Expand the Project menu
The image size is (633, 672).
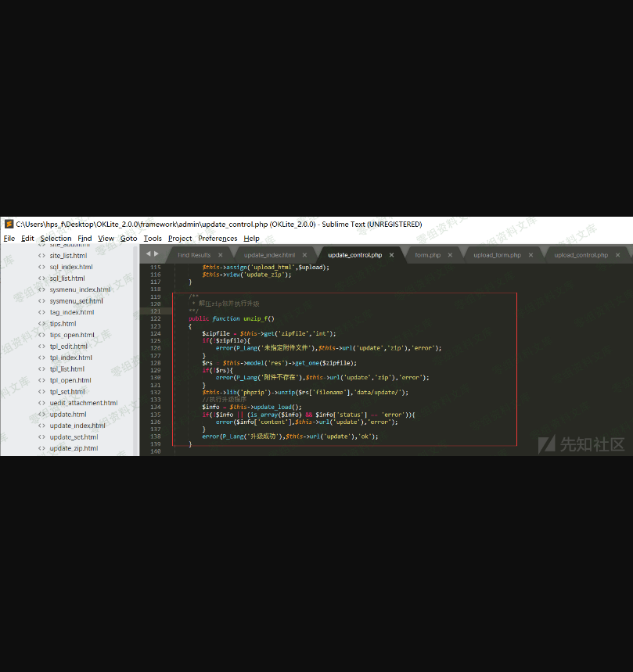coord(180,239)
